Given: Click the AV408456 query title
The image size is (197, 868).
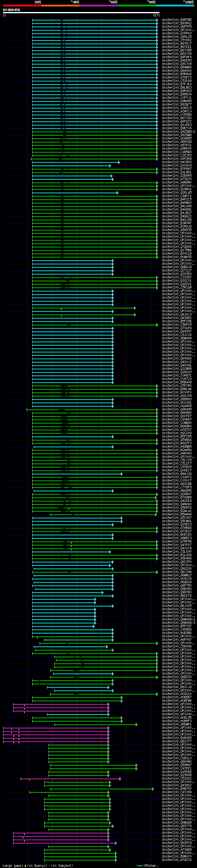Looking at the screenshot, I should [11, 10].
